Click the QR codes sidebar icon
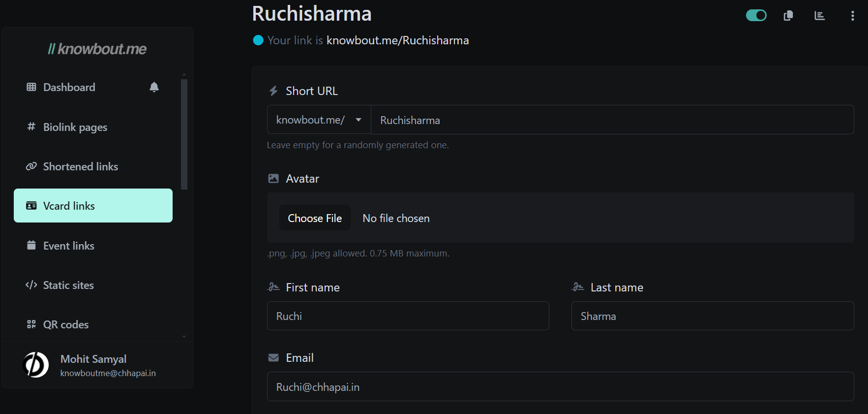 (31, 324)
